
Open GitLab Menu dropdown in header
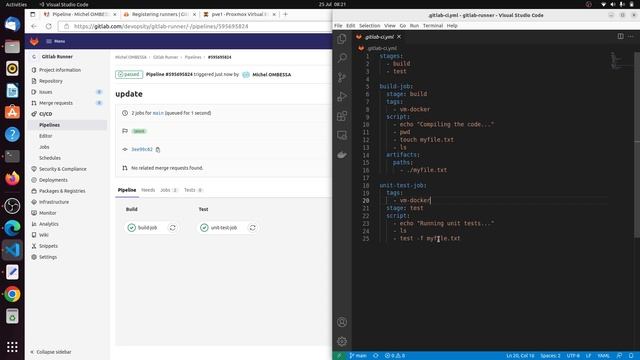click(56, 41)
